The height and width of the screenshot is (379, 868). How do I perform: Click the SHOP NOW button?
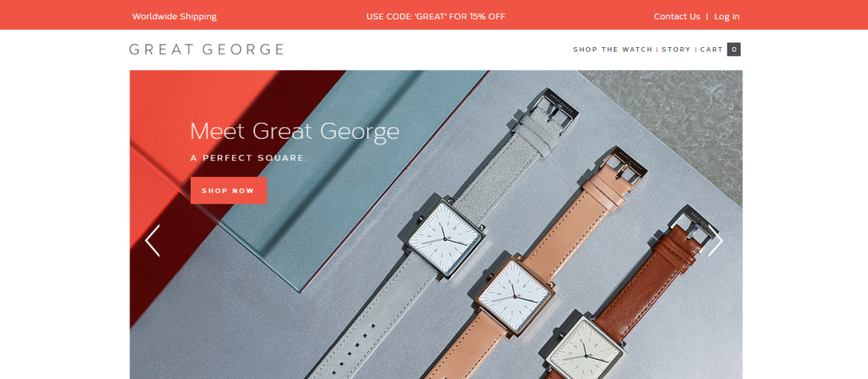229,191
